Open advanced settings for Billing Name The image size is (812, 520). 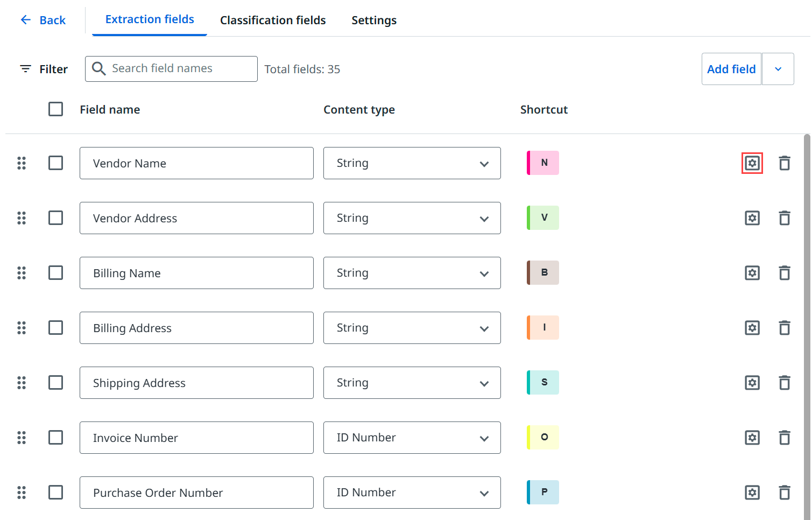click(752, 273)
